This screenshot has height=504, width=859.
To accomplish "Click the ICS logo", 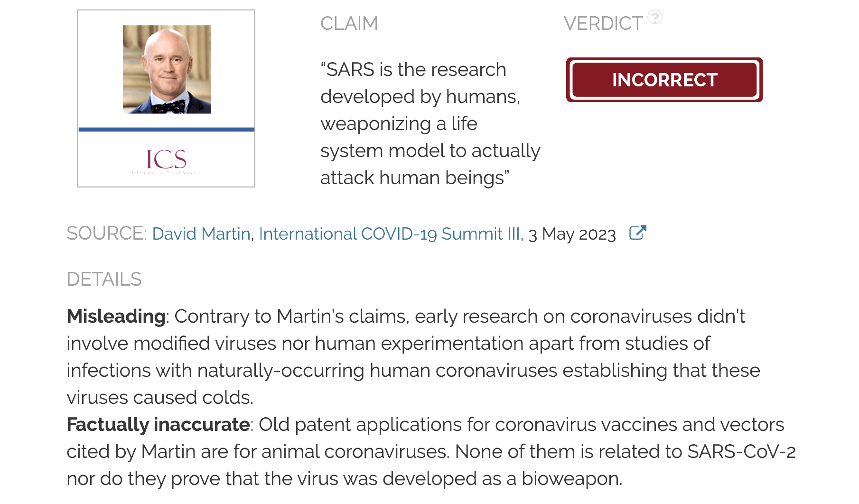I will tap(166, 159).
